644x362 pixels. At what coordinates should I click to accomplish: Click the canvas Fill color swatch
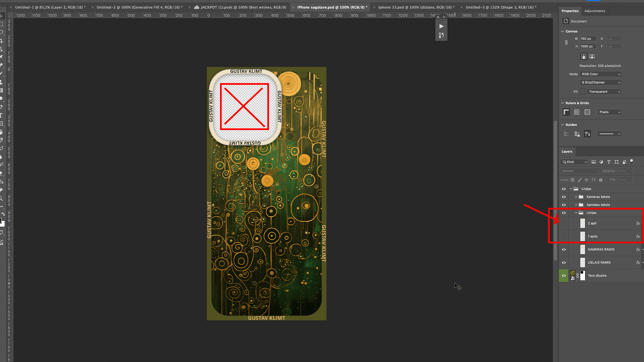coord(582,92)
